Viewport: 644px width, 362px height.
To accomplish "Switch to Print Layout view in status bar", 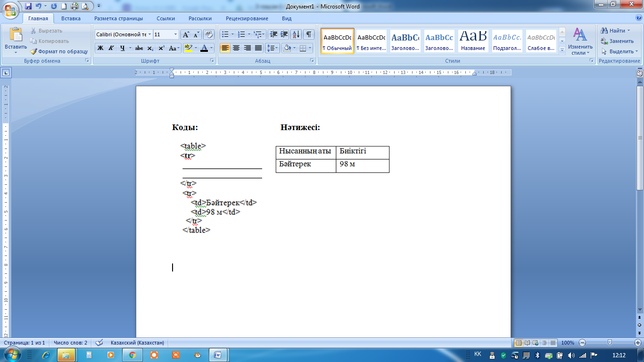I will point(519,343).
